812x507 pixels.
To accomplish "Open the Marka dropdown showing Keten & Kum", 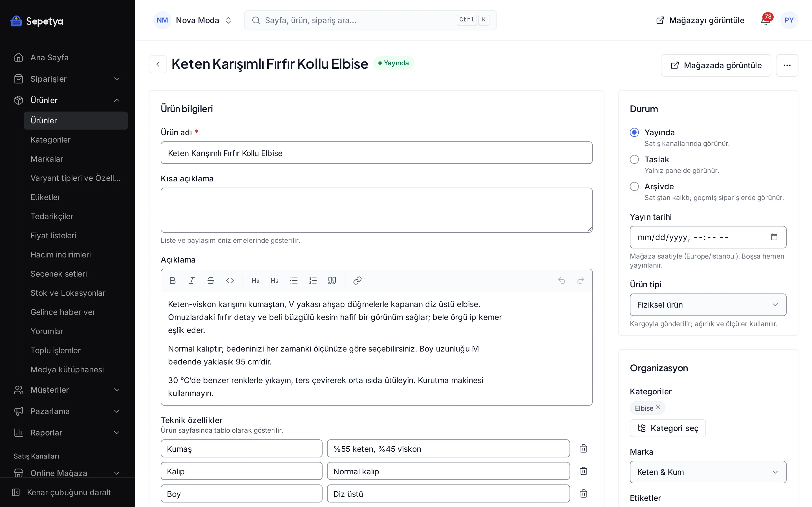I will coord(708,472).
